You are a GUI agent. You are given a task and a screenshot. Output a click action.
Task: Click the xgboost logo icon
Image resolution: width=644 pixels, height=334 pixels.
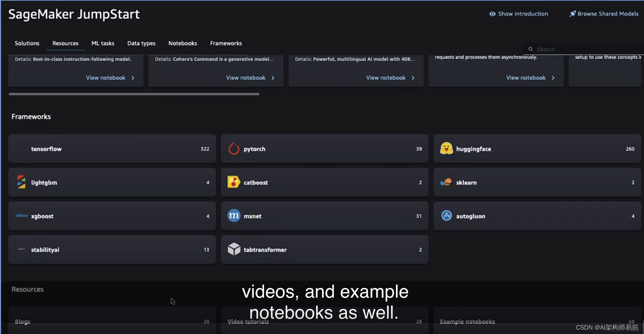22,216
